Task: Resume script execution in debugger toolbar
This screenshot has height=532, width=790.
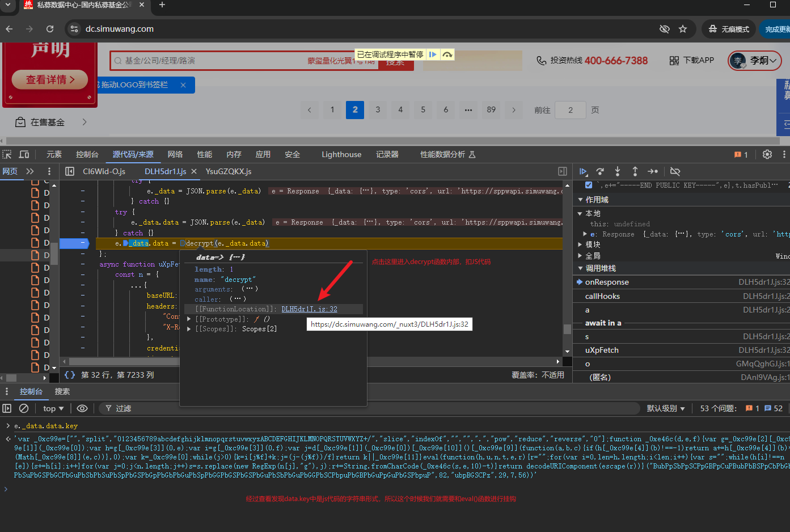Action: [x=583, y=171]
